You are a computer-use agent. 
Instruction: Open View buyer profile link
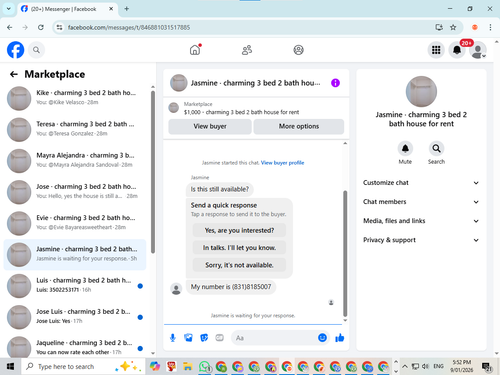282,163
